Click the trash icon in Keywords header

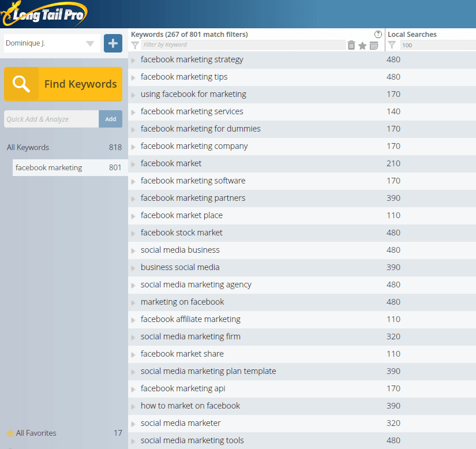click(351, 45)
